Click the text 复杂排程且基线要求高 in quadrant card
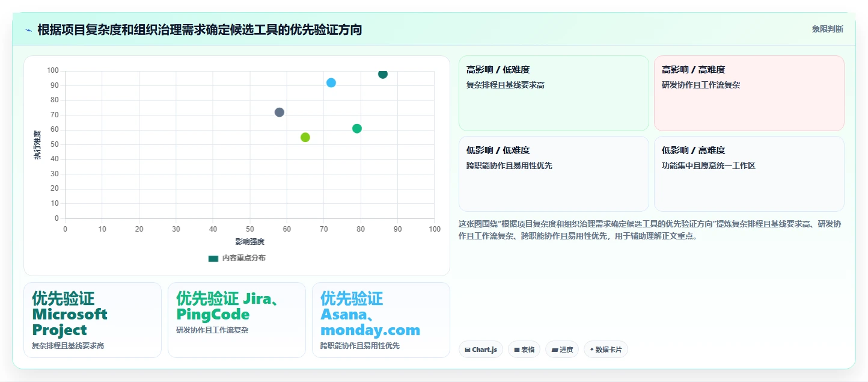The height and width of the screenshot is (382, 868). 506,85
